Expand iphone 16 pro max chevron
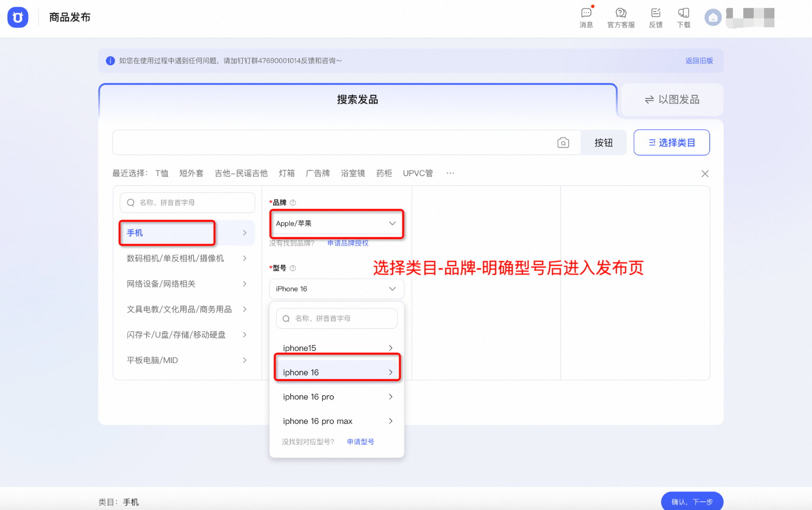The height and width of the screenshot is (510, 812). click(x=391, y=421)
